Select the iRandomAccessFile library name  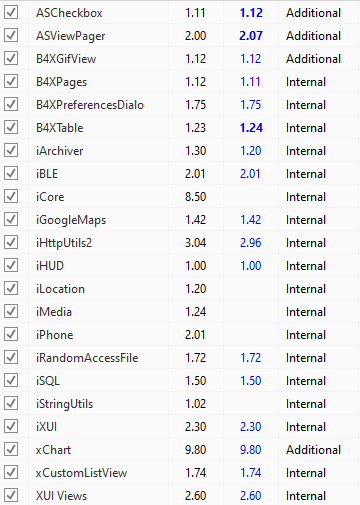(87, 358)
